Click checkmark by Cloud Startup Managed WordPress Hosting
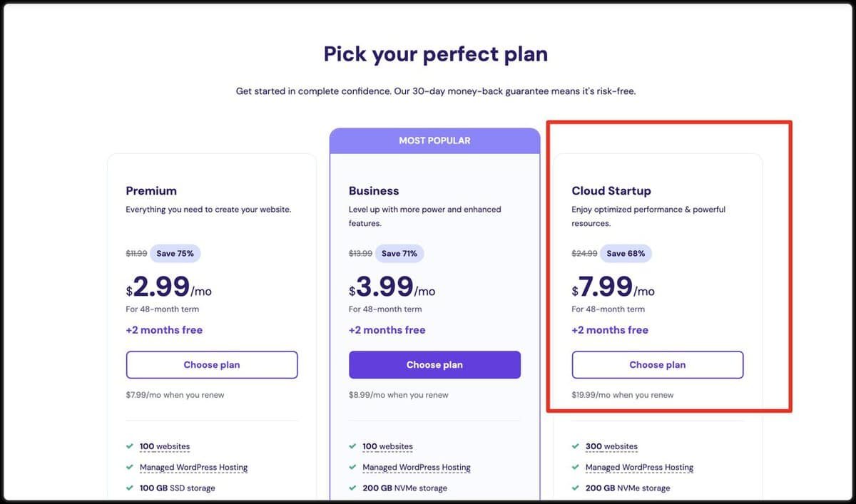Screen dimensions: 856x504 point(576,467)
